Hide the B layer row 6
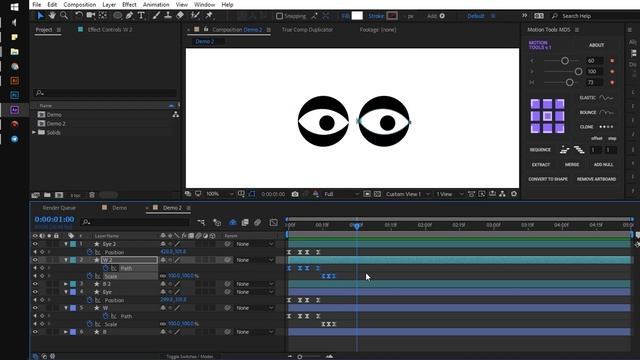This screenshot has width=640, height=360. pyautogui.click(x=35, y=332)
